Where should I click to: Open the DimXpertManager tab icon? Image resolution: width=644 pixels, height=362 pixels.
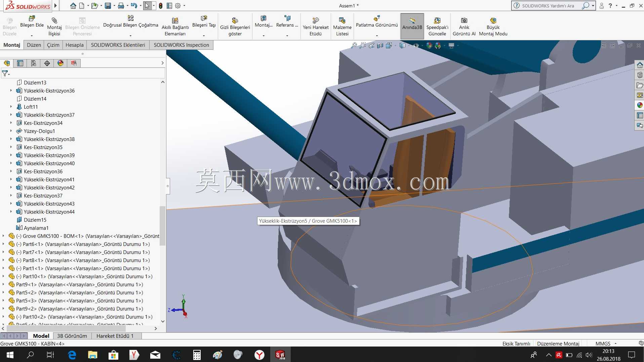click(x=47, y=63)
